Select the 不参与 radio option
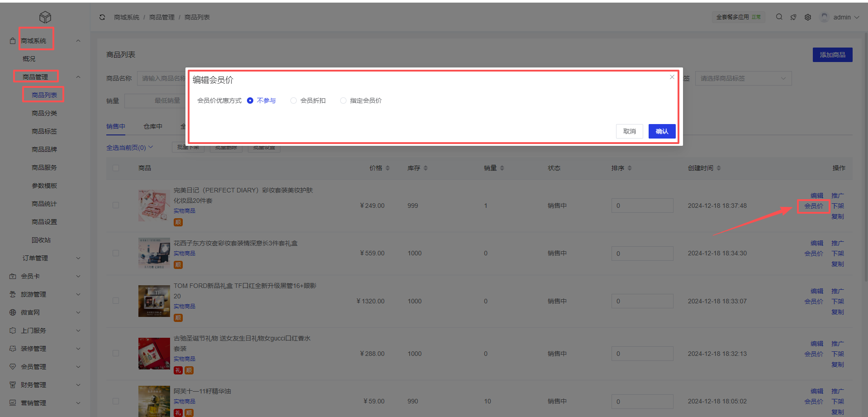This screenshot has width=868, height=417. pyautogui.click(x=250, y=101)
